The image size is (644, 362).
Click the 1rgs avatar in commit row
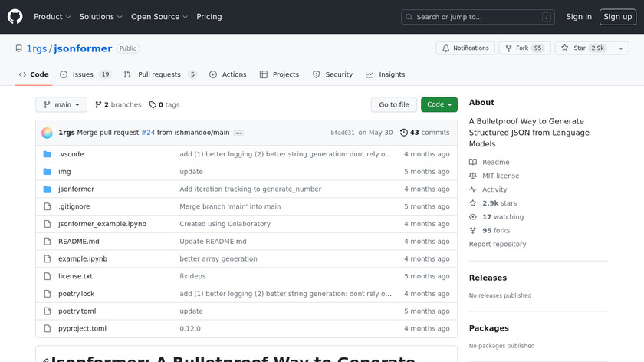coord(48,133)
